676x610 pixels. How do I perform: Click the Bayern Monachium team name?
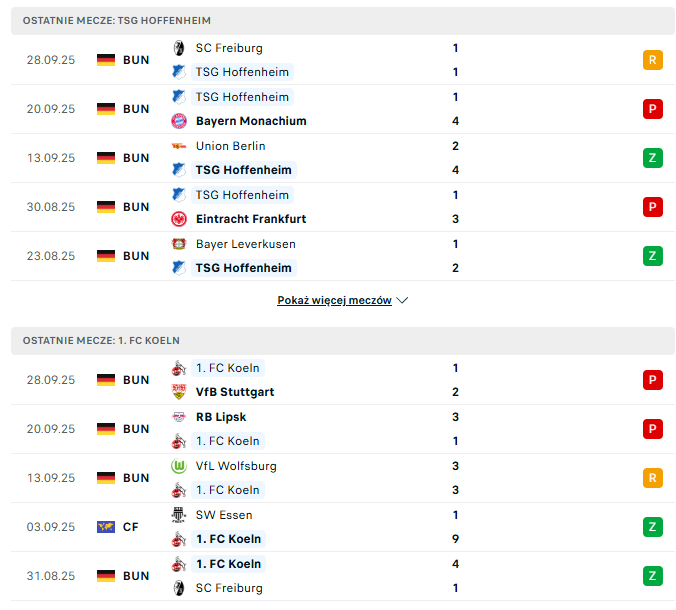click(x=251, y=121)
